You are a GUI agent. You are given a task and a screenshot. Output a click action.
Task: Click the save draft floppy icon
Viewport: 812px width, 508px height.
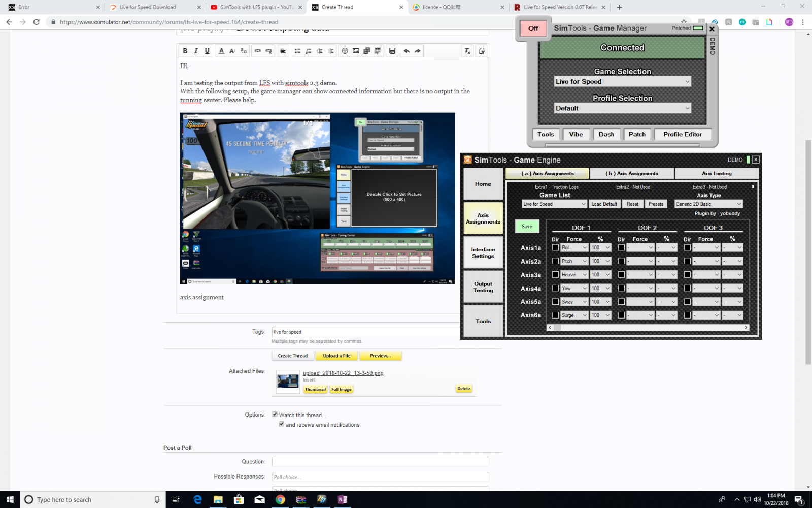392,51
